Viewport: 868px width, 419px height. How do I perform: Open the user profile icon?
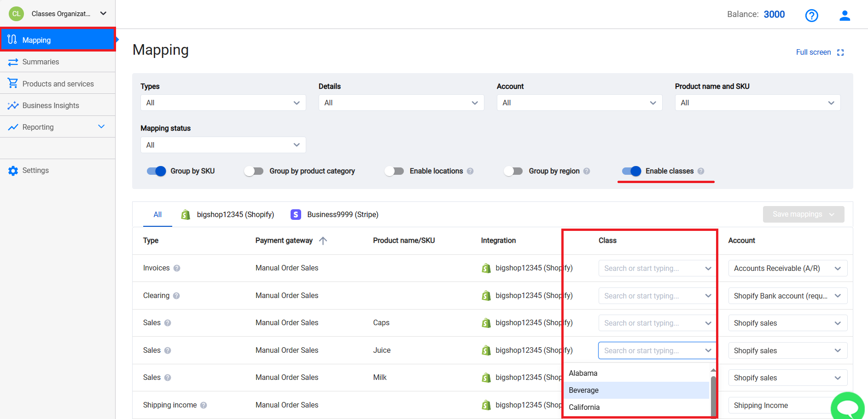(845, 15)
